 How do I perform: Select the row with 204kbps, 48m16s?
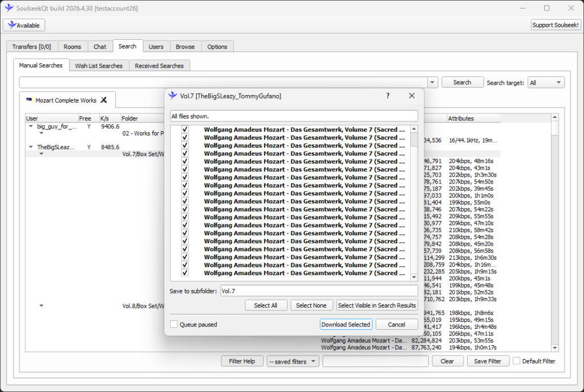(471, 161)
